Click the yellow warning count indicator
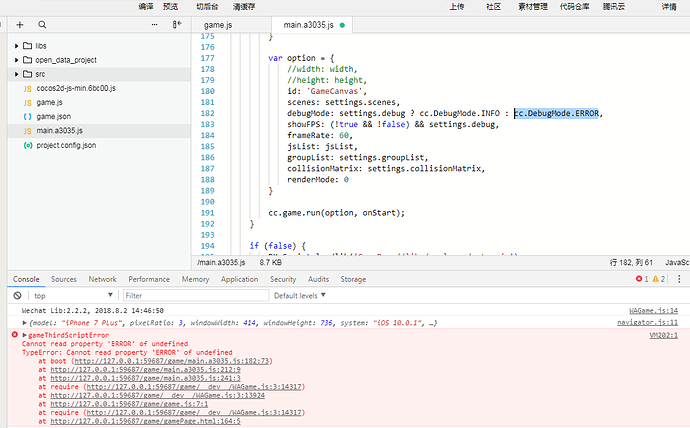Viewport: 690px width, 428px height. (x=659, y=279)
